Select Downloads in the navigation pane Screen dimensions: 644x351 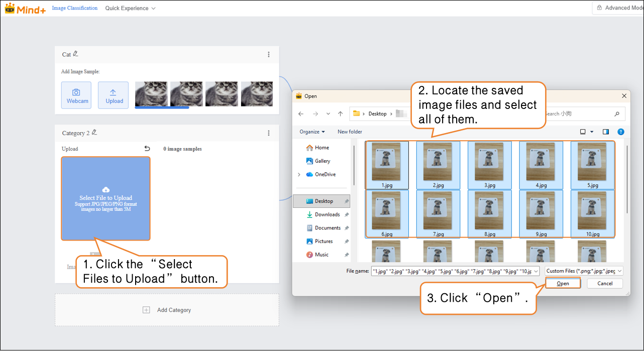tap(327, 215)
